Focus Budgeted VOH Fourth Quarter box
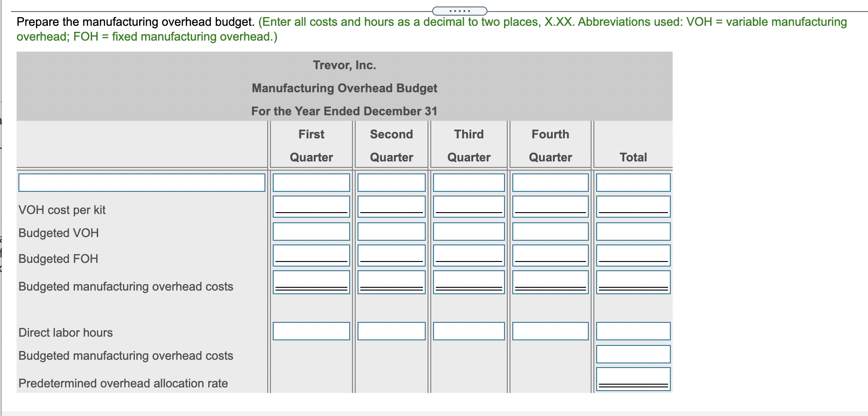Viewport: 868px width, 416px height. 551,232
